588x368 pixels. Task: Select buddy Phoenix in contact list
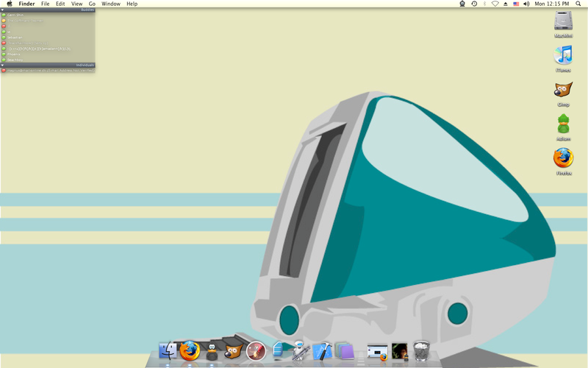pyautogui.click(x=48, y=54)
